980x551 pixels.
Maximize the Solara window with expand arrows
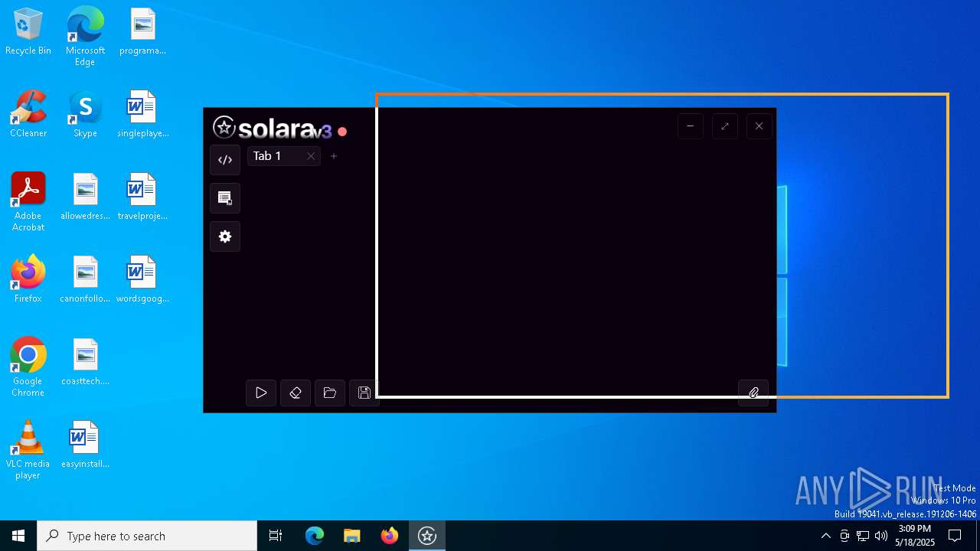(725, 126)
